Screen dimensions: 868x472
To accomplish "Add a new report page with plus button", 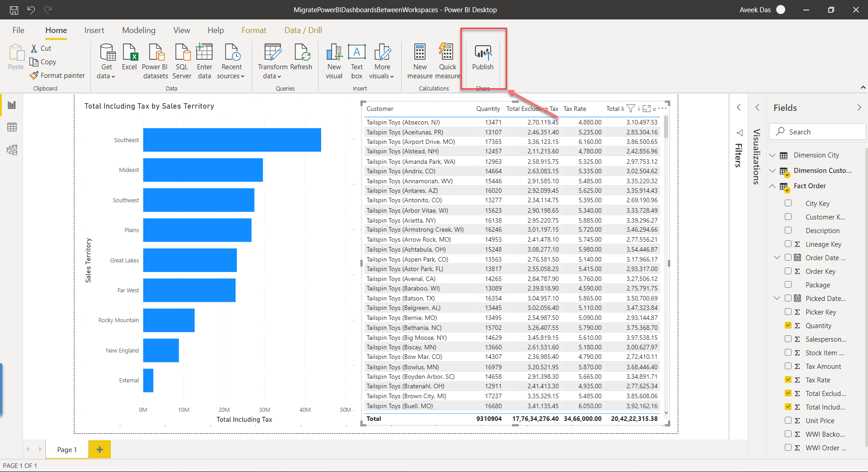I will click(100, 449).
